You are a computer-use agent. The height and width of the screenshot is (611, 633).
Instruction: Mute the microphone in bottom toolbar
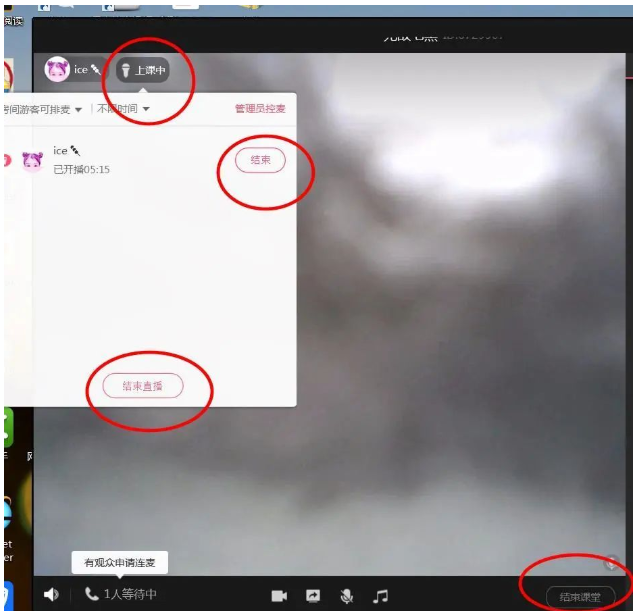point(346,596)
